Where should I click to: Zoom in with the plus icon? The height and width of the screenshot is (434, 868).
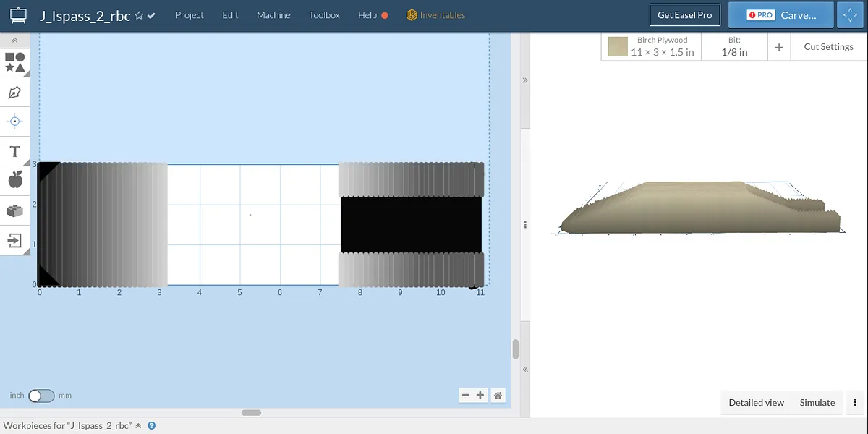pyautogui.click(x=480, y=395)
